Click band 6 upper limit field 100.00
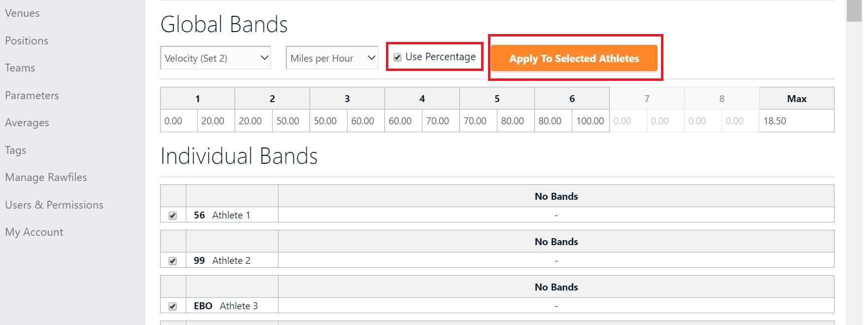868x325 pixels. click(x=590, y=121)
